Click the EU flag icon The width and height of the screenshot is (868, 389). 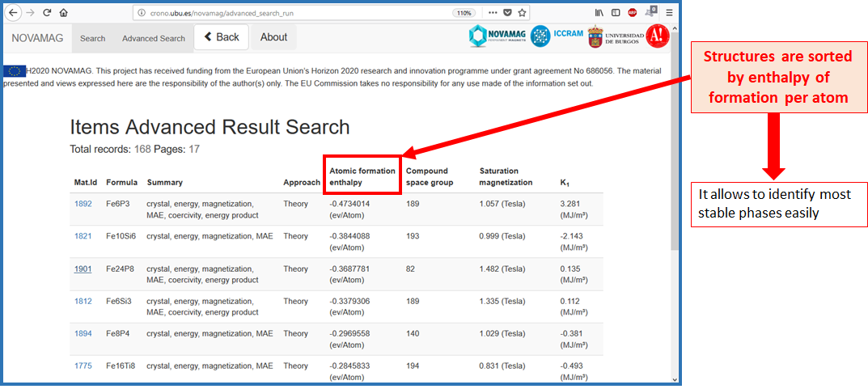15,71
